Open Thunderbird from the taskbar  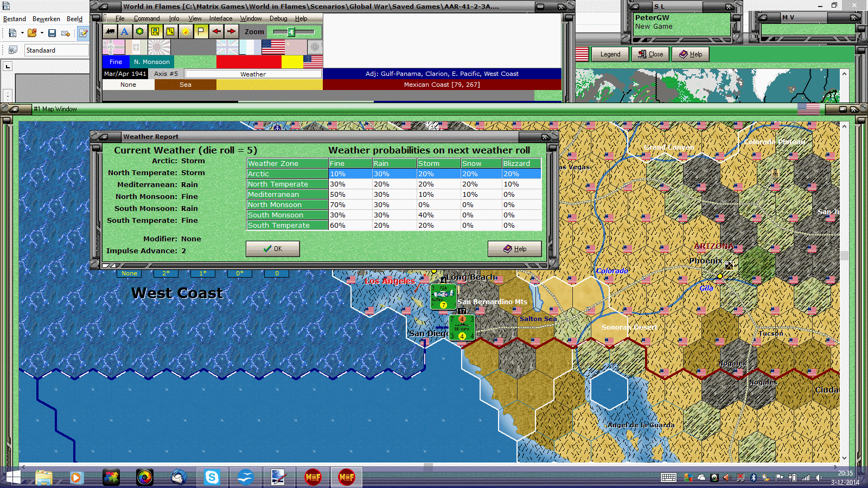pyautogui.click(x=178, y=478)
